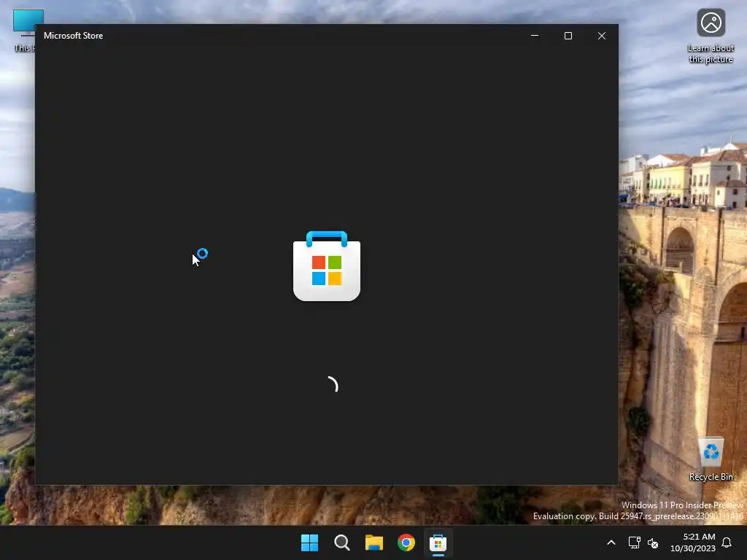747x560 pixels.
Task: Select This PC desktop icon
Action: [x=24, y=31]
